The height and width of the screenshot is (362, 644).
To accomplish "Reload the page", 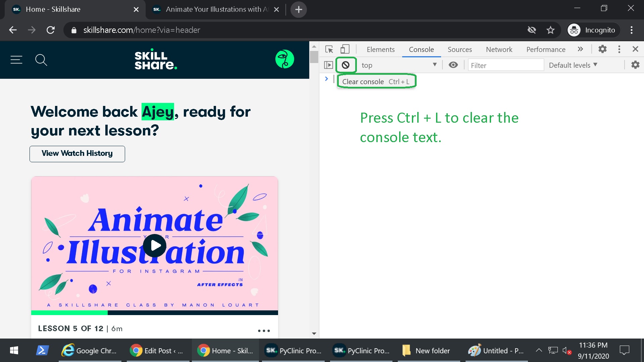I will pyautogui.click(x=51, y=30).
